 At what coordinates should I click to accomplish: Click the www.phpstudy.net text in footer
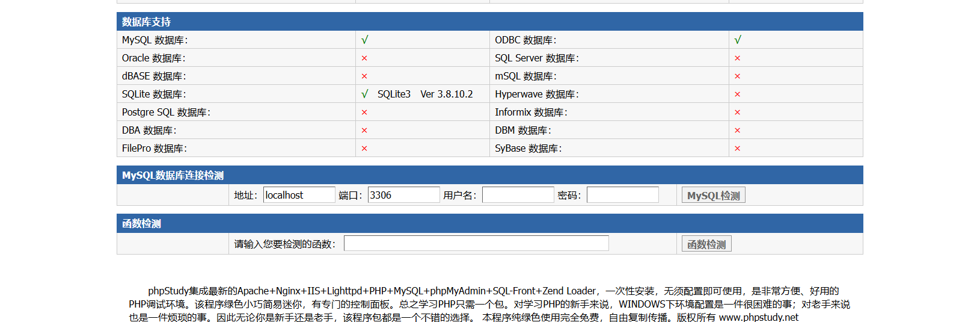click(759, 317)
